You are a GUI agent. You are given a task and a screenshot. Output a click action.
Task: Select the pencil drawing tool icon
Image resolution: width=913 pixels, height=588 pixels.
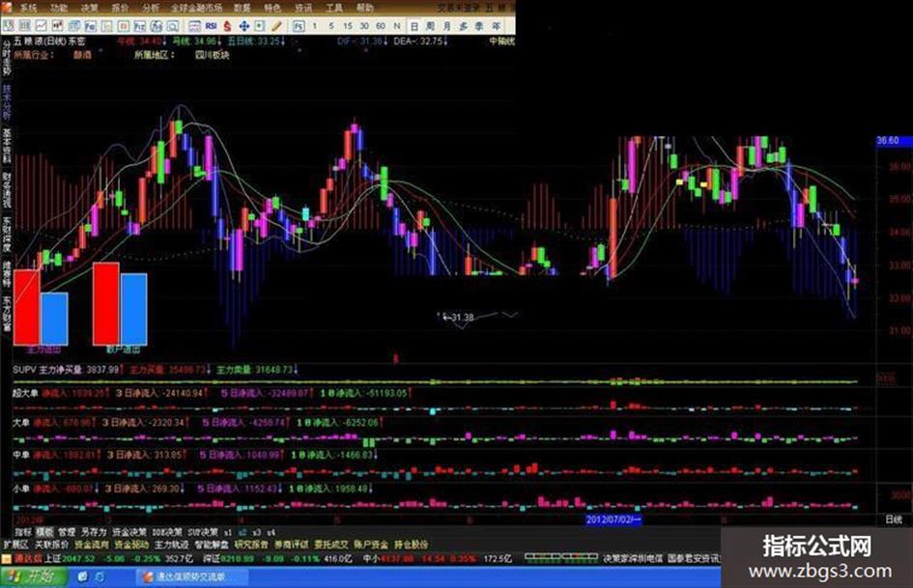click(276, 26)
